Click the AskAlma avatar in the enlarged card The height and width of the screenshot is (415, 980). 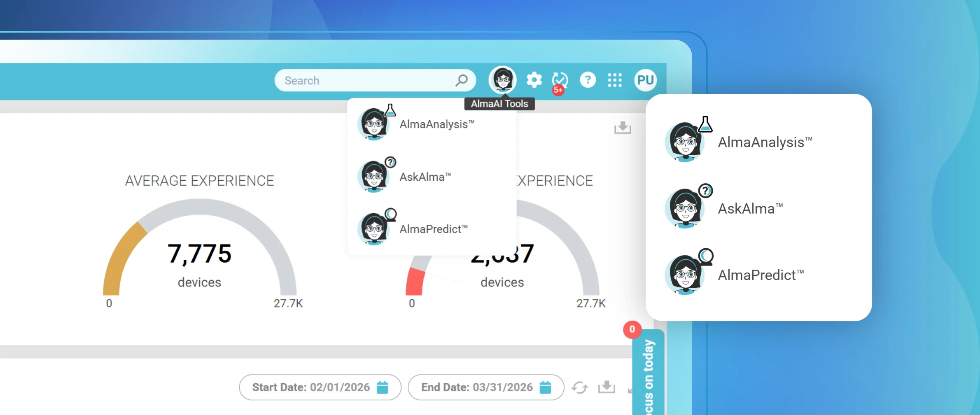[686, 208]
